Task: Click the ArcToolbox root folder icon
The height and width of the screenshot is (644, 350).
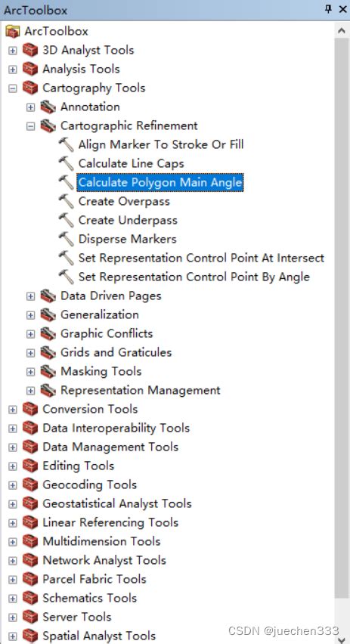Action: click(13, 31)
